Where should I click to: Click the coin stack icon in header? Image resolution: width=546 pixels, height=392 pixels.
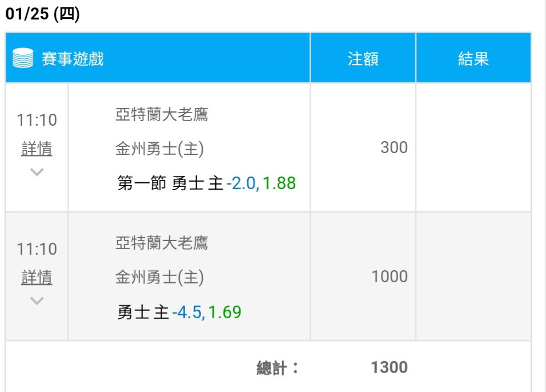click(23, 58)
